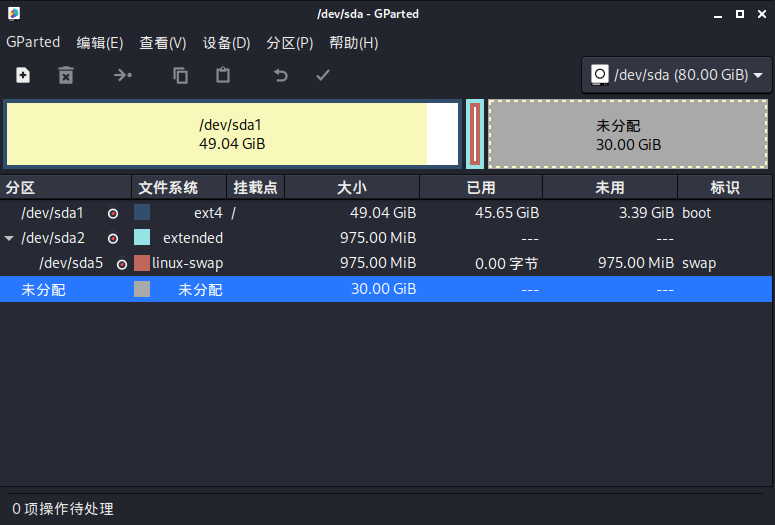Open the /dev/sda (80.00 GiB) device dropdown
Viewport: 775px width, 525px height.
677,75
